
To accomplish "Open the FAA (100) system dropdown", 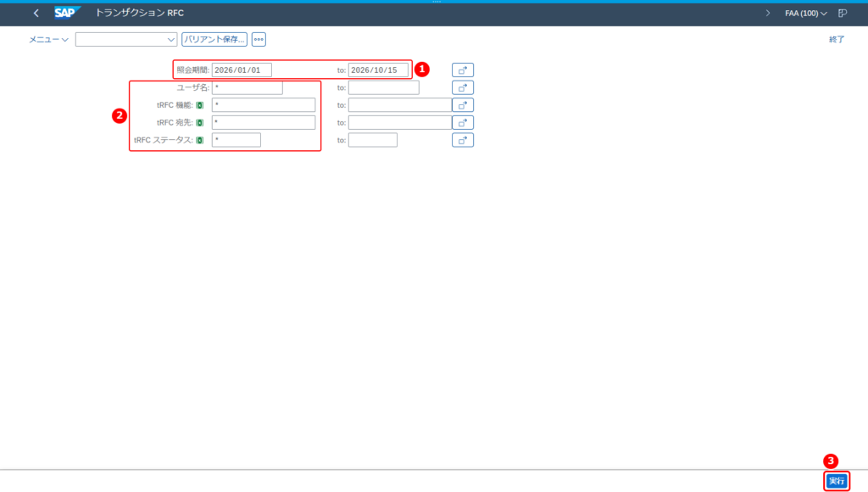I will (x=806, y=14).
